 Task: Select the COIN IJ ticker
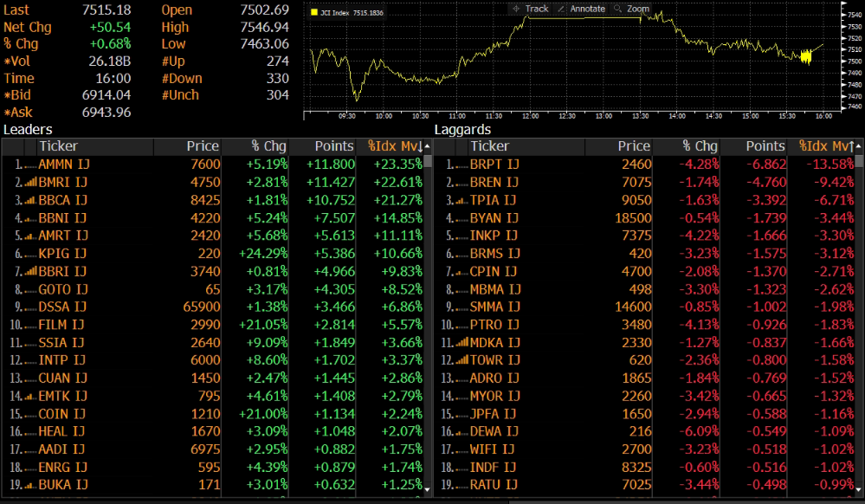click(61, 414)
